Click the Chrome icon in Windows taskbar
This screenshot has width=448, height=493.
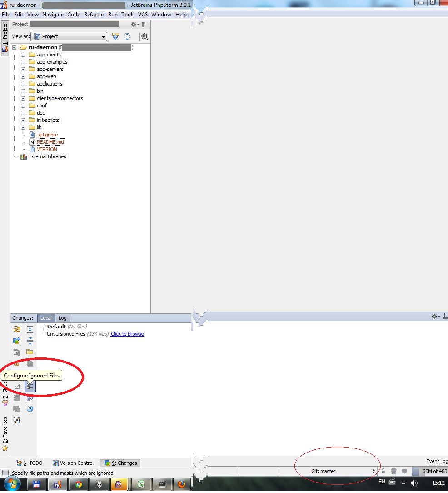click(x=79, y=484)
